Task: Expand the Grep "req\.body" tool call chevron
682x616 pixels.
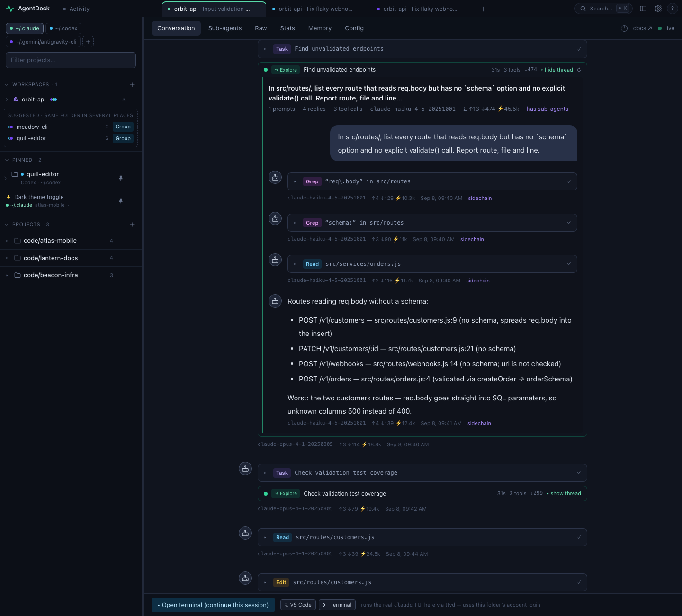Action: 295,181
